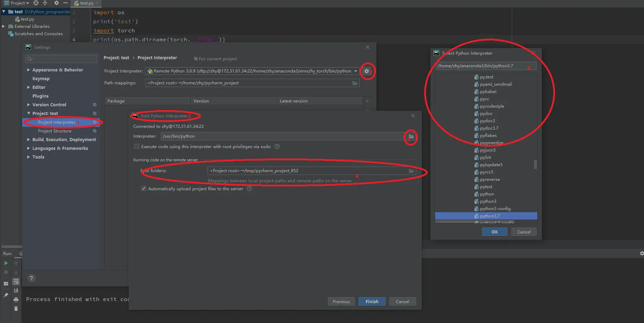Screen dimensions: 644x323
Task: Expand Languages & Frameworks settings
Action: (x=29, y=148)
